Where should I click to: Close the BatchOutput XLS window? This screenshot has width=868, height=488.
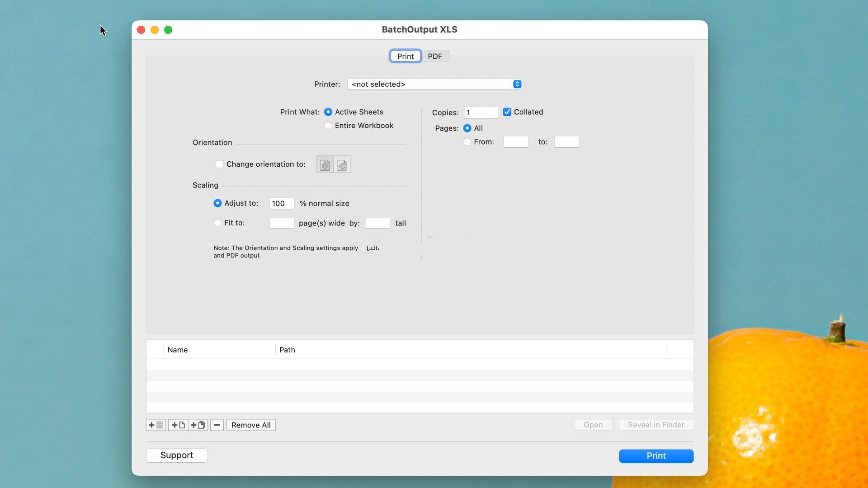[x=141, y=30]
